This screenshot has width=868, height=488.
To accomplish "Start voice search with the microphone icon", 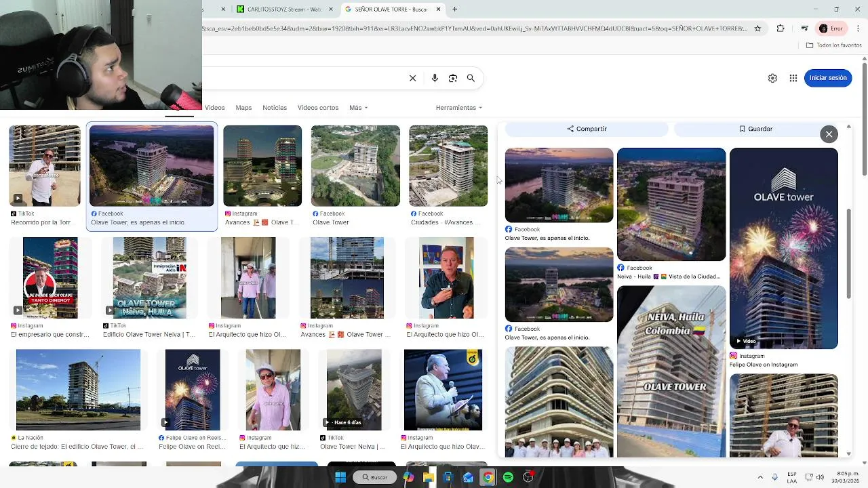I will click(x=435, y=78).
